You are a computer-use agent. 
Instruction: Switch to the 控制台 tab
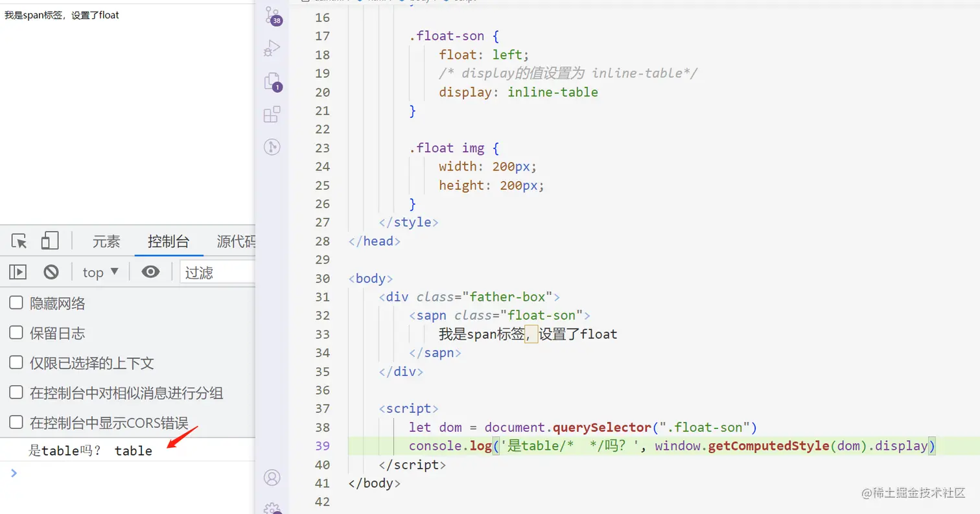[169, 242]
